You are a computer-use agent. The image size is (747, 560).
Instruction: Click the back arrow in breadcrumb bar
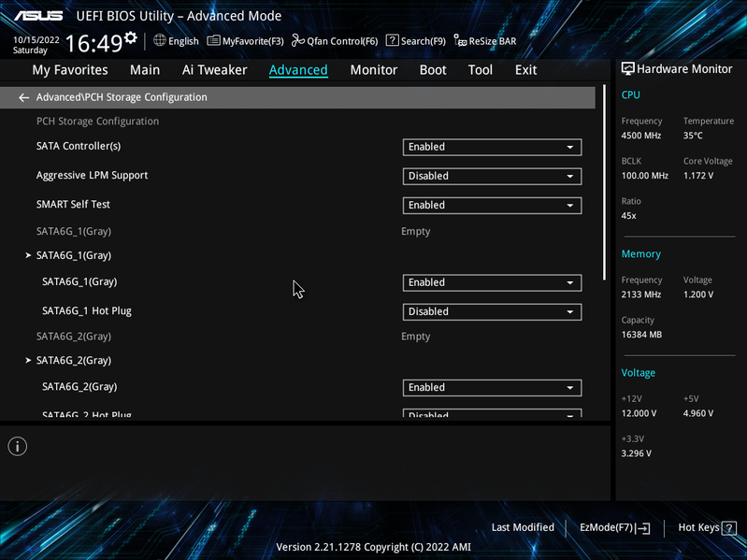pos(23,97)
